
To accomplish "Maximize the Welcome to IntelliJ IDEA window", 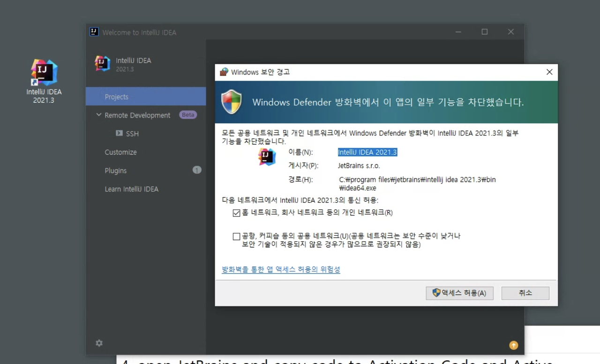I will click(x=485, y=32).
